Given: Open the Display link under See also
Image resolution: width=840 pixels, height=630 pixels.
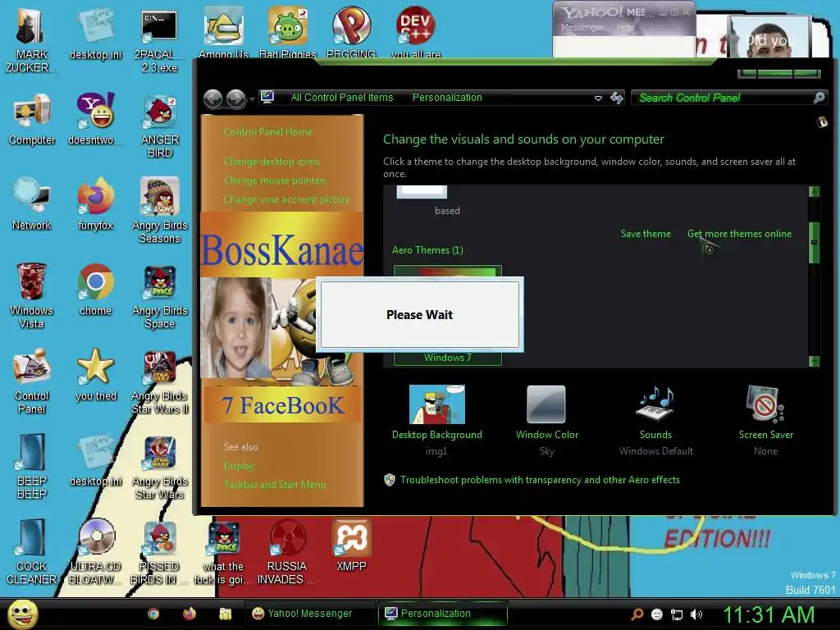Looking at the screenshot, I should (239, 466).
